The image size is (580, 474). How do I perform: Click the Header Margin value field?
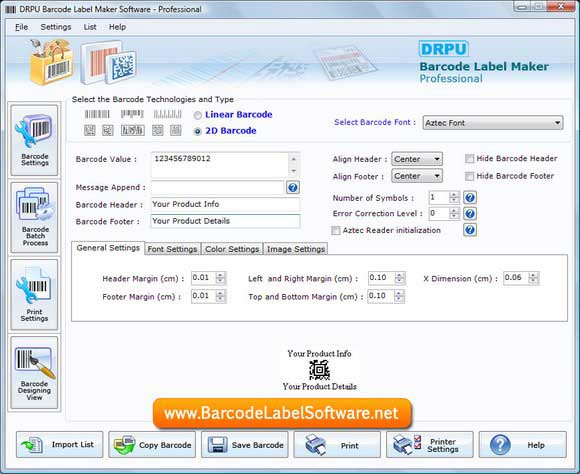tap(203, 278)
